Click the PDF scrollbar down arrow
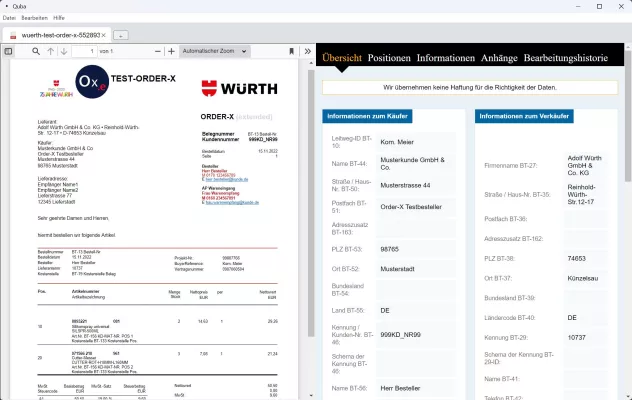The width and height of the screenshot is (632, 400). 311,396
